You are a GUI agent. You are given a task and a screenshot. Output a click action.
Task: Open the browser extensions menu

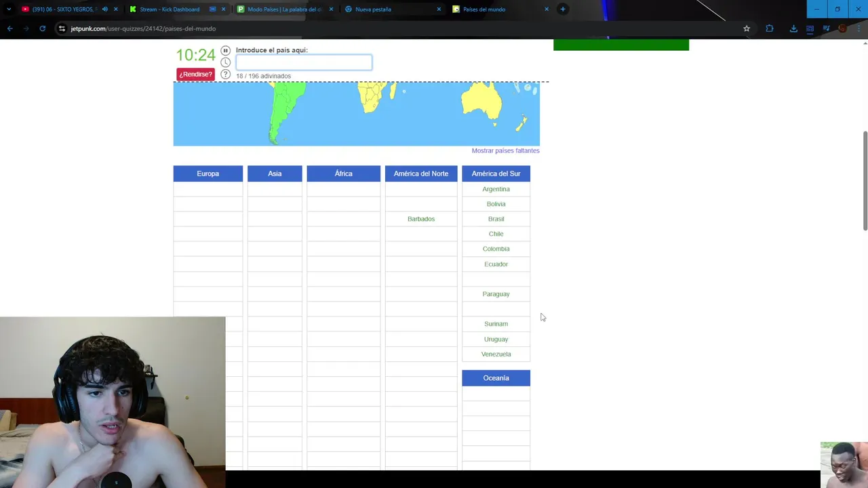(769, 28)
